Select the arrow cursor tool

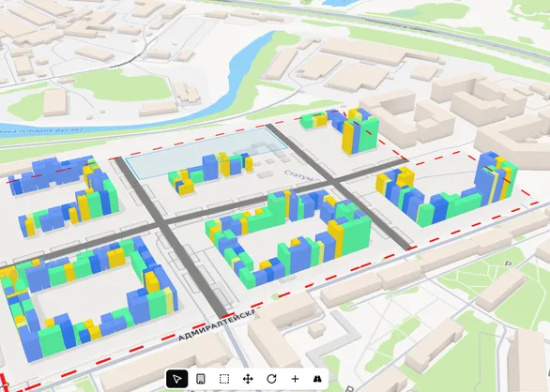tap(176, 379)
